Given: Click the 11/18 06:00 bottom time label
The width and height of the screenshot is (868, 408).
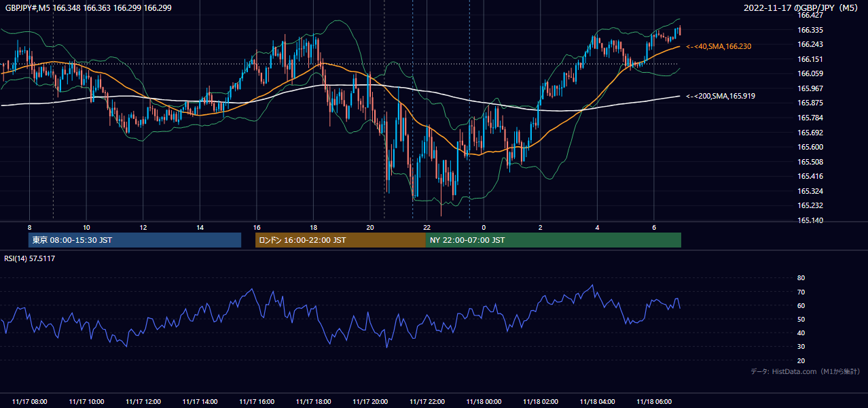Looking at the screenshot, I should tap(654, 402).
